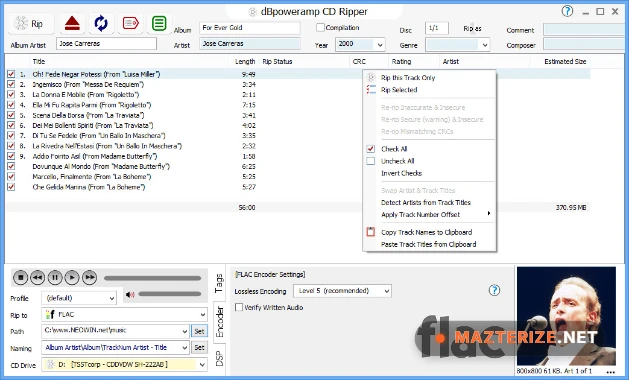Image resolution: width=629 pixels, height=380 pixels.
Task: Choose Invert Checks
Action: coord(429,173)
